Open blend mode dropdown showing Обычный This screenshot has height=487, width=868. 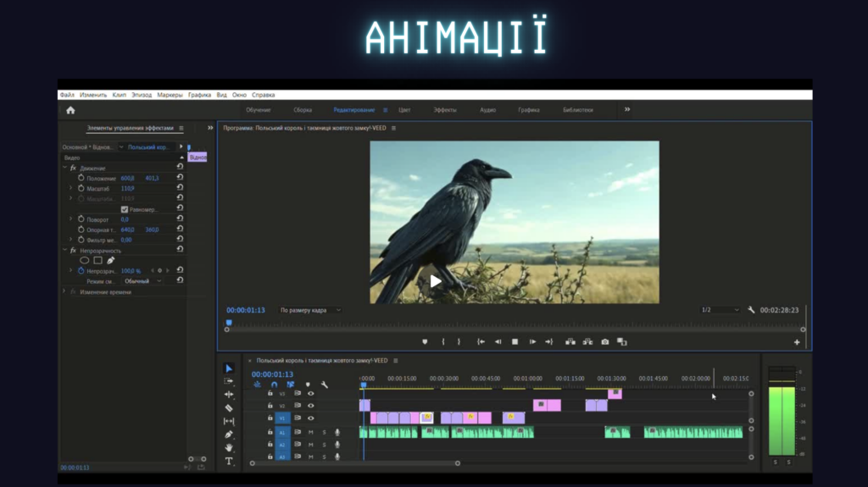(142, 281)
